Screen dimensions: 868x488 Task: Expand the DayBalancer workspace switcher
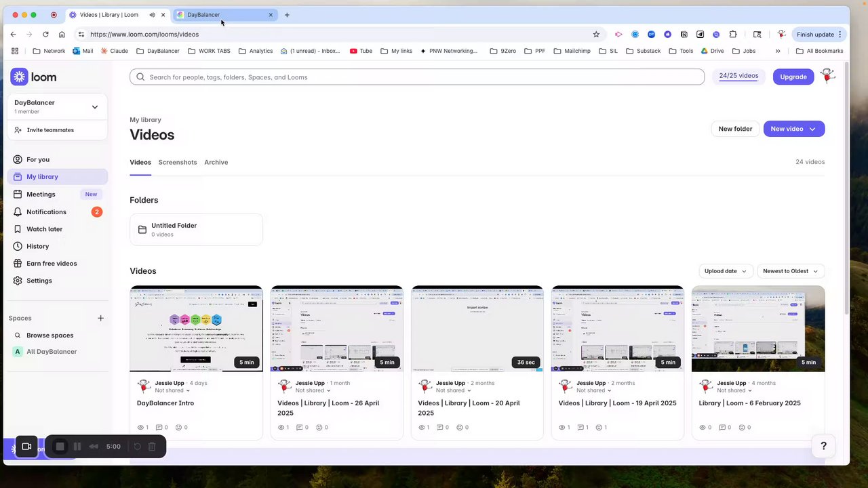[x=95, y=106]
